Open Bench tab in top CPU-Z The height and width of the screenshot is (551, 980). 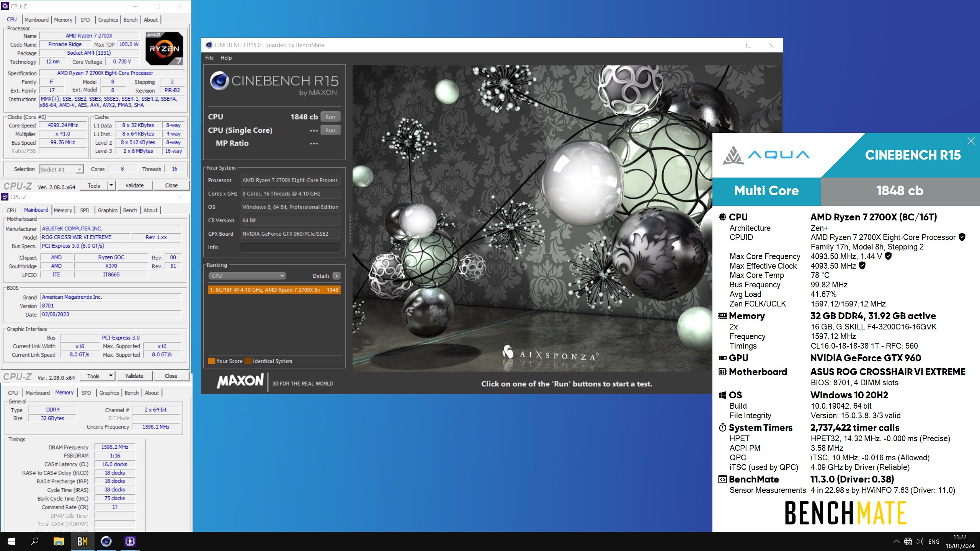point(131,20)
